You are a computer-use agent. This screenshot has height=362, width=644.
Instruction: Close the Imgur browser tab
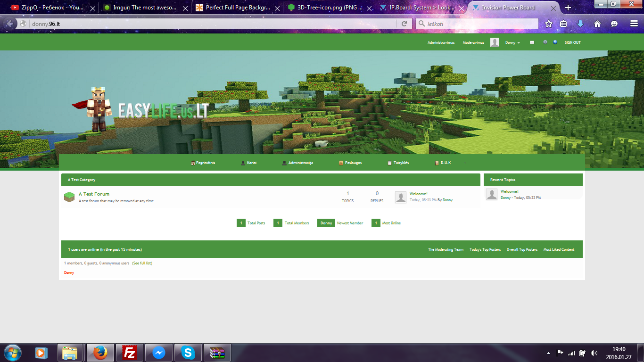185,8
